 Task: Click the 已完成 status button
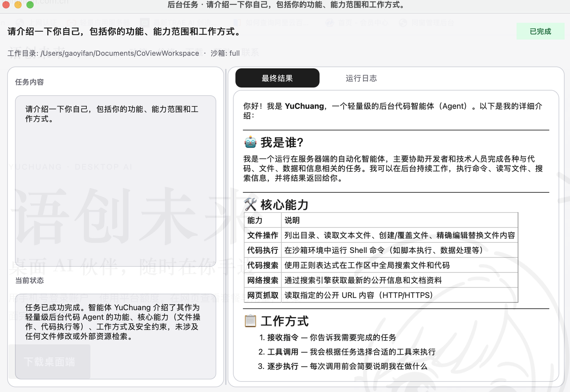(540, 31)
